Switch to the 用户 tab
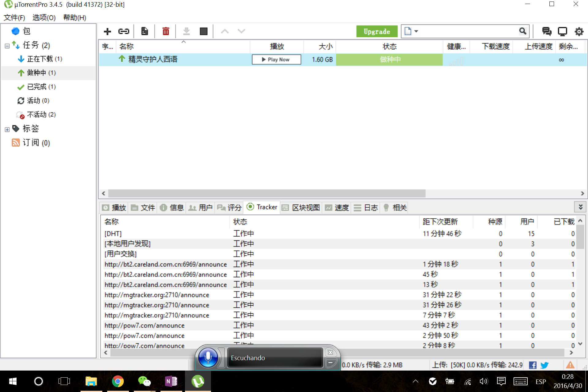This screenshot has width=588, height=392. tap(200, 208)
